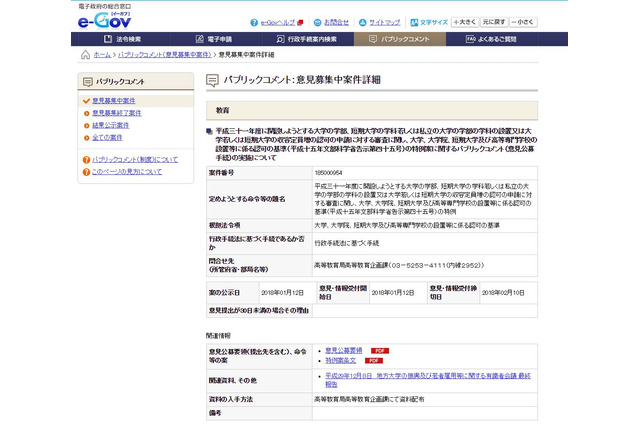This screenshot has height=426, width=640.
Task: Click the home breadcrumb icon
Action: coord(85,55)
